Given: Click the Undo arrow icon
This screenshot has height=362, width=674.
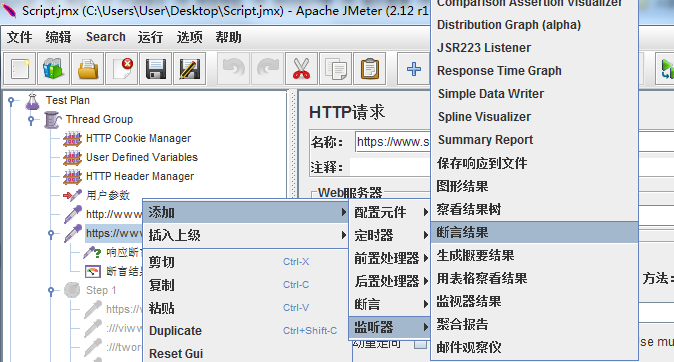Looking at the screenshot, I should tap(234, 69).
